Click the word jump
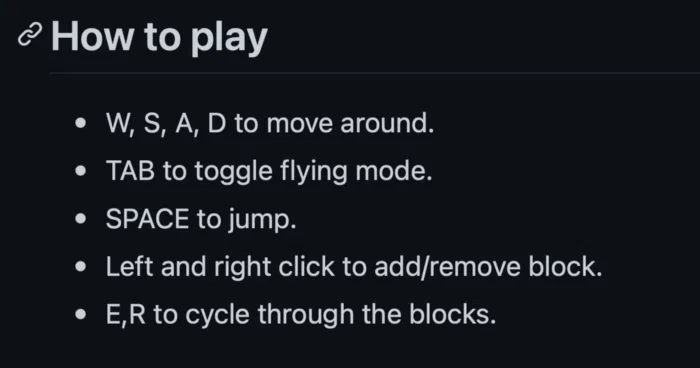The width and height of the screenshot is (700, 368). point(262,220)
